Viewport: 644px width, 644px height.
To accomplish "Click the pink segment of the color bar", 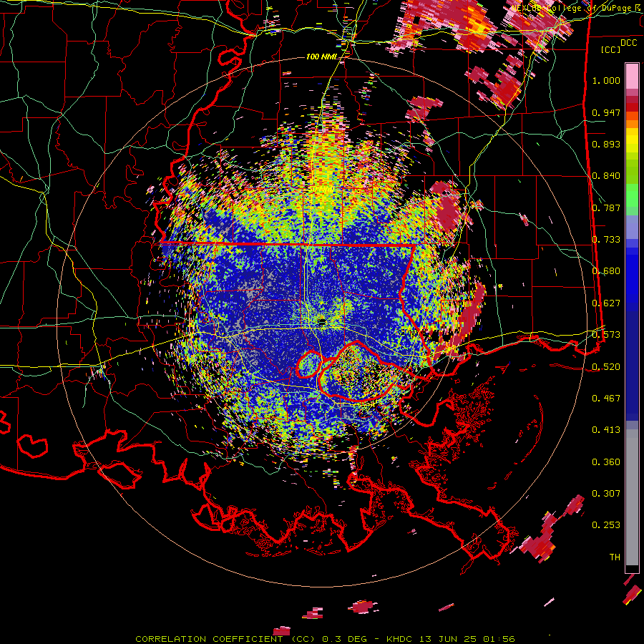I will (x=632, y=77).
